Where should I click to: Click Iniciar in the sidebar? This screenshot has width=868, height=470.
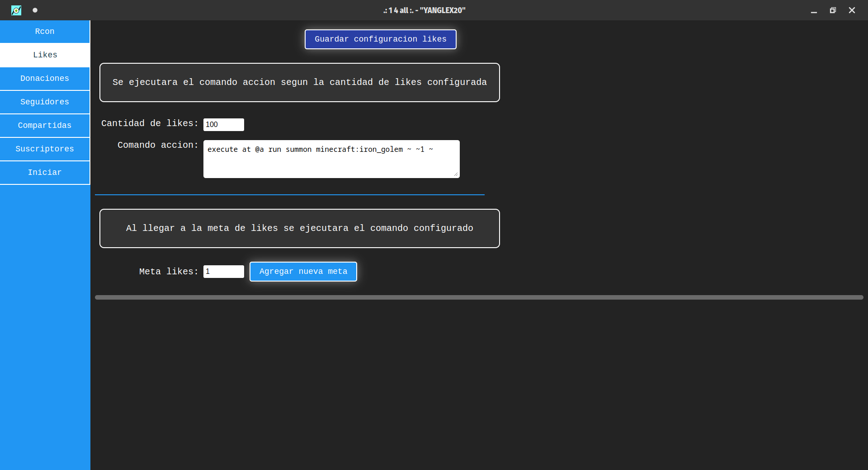(x=45, y=173)
